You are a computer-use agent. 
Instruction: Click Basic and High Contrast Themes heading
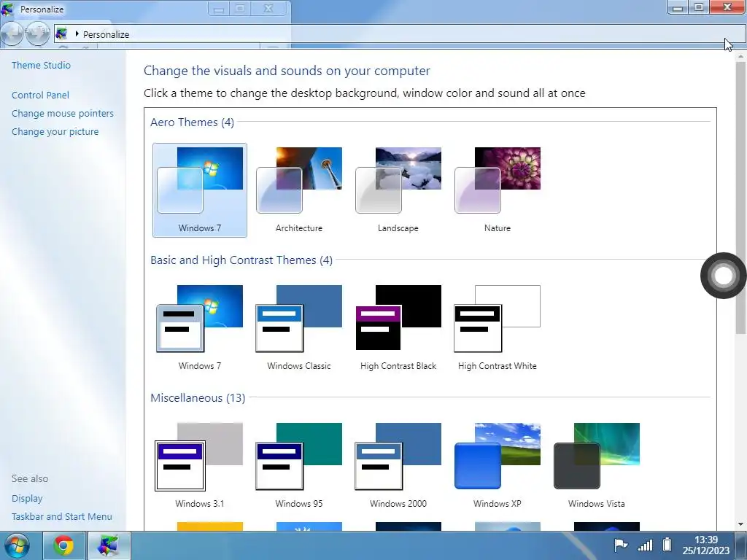241,260
